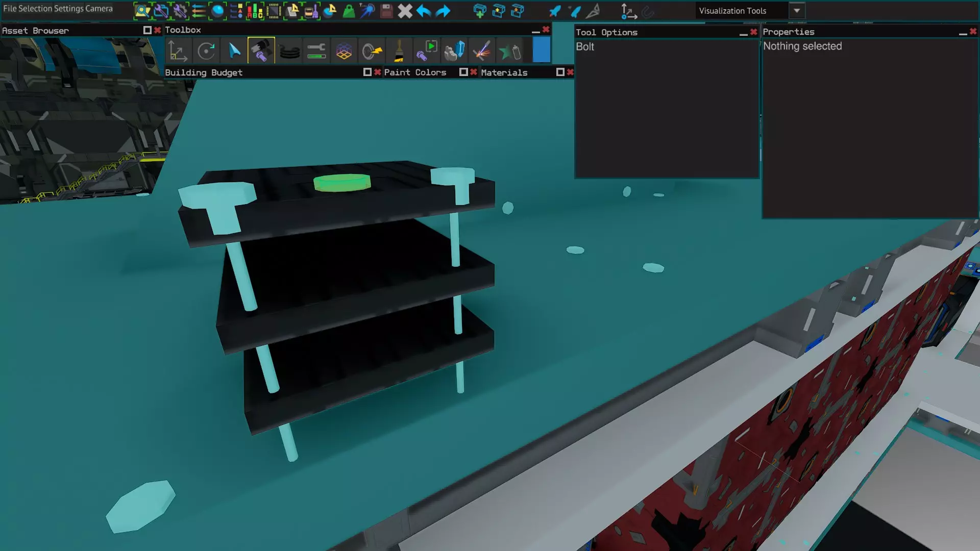Select the Bolt tool in Toolbox
This screenshot has width=980, height=551.
pyautogui.click(x=261, y=51)
